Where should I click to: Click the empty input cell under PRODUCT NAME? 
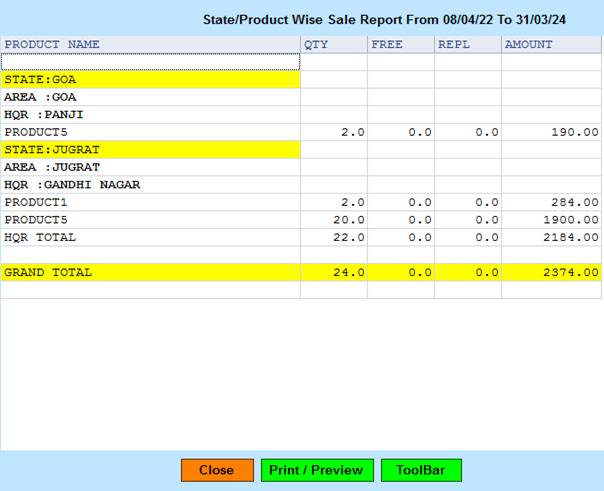coord(150,62)
